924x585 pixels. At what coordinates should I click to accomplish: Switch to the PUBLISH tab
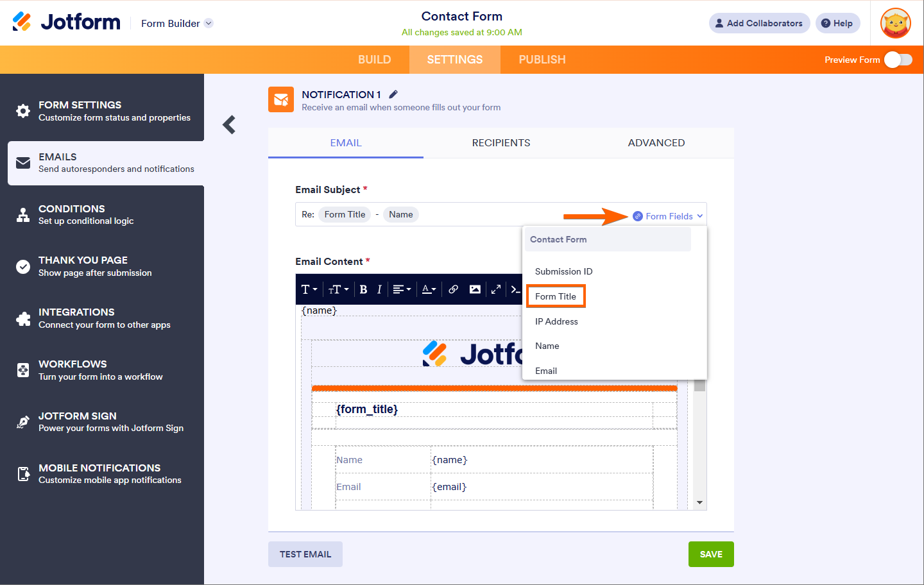(542, 60)
